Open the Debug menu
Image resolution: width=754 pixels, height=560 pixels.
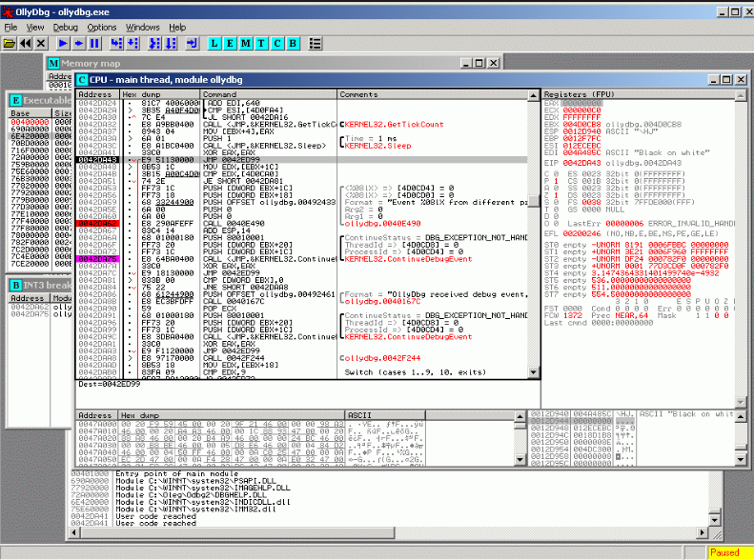pyautogui.click(x=66, y=28)
